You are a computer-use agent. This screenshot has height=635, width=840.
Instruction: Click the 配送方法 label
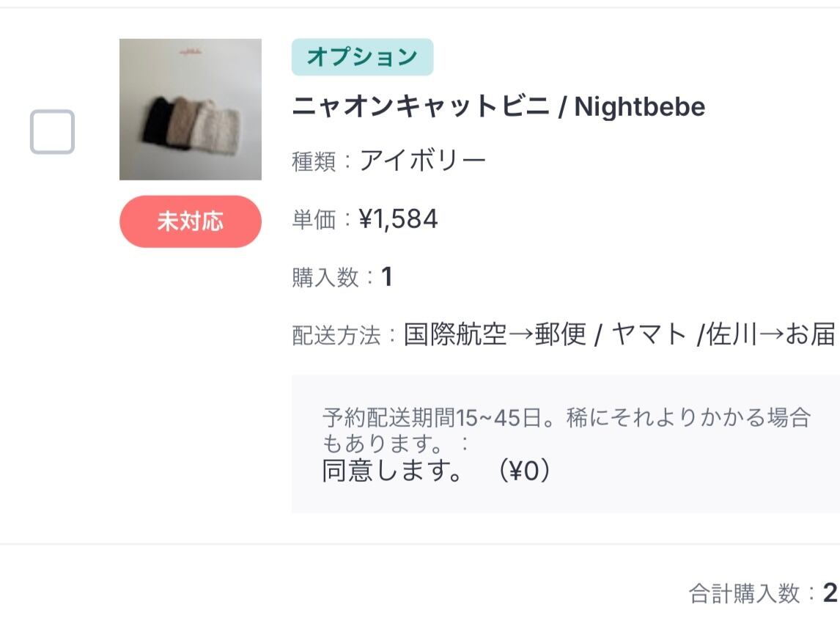click(x=336, y=336)
